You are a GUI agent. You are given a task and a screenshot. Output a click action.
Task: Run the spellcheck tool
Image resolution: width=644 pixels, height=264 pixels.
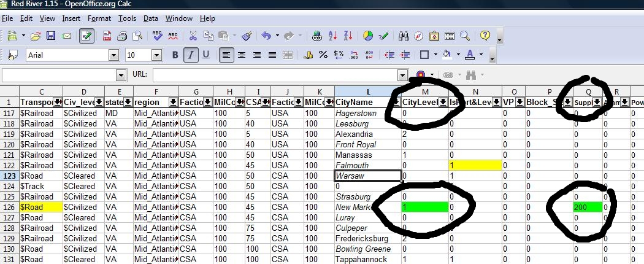158,36
